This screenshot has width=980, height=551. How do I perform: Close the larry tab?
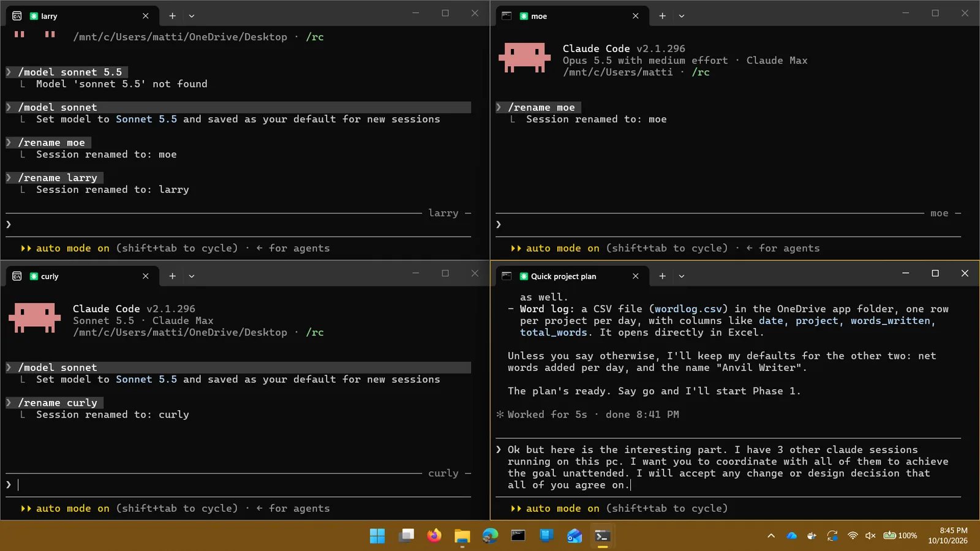click(x=146, y=16)
